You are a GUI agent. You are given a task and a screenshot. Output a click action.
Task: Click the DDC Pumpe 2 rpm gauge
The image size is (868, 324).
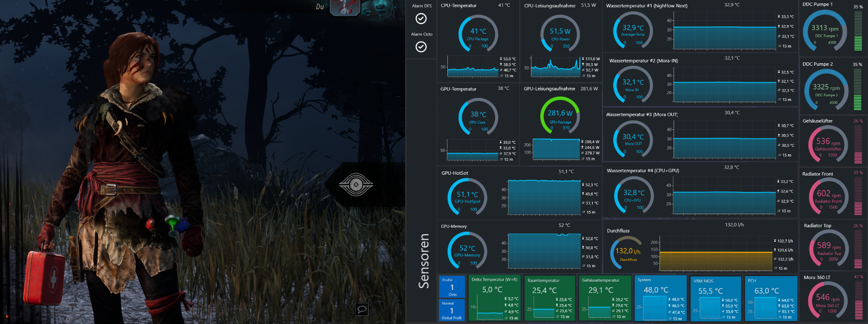[826, 89]
